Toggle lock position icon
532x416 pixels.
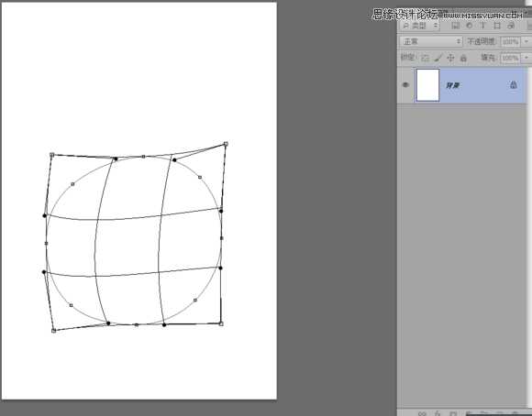(x=450, y=58)
